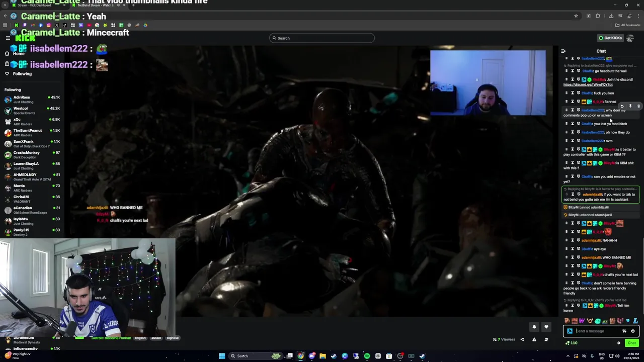Select the Pepe frog emote in quick bar
This screenshot has height=362, width=644.
(x=605, y=321)
